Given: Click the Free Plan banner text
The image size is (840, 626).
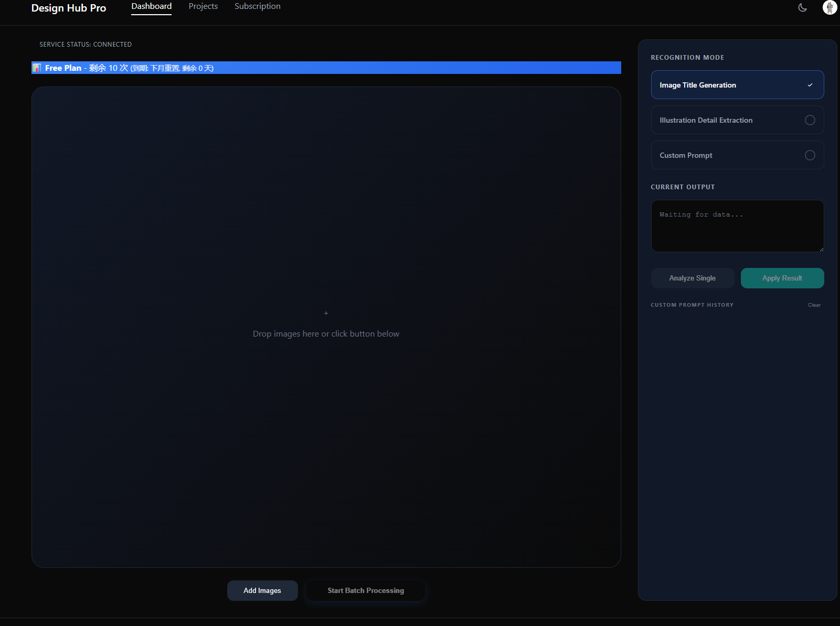Looking at the screenshot, I should pos(129,68).
